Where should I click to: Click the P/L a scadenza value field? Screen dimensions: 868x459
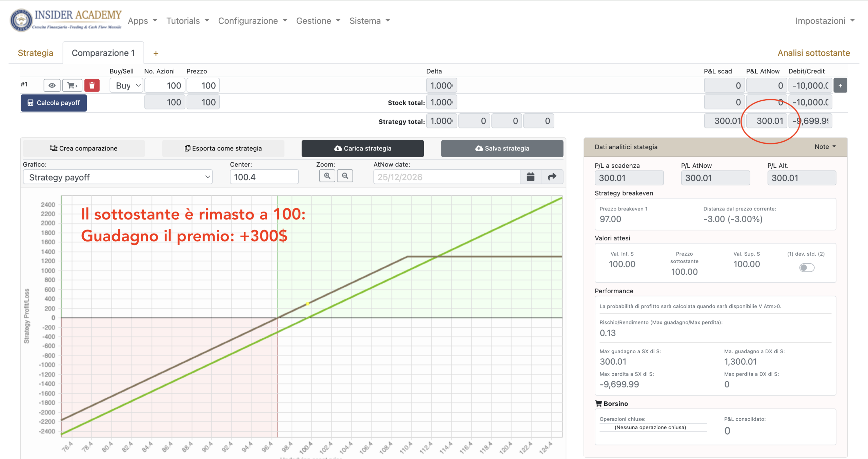[x=629, y=178]
